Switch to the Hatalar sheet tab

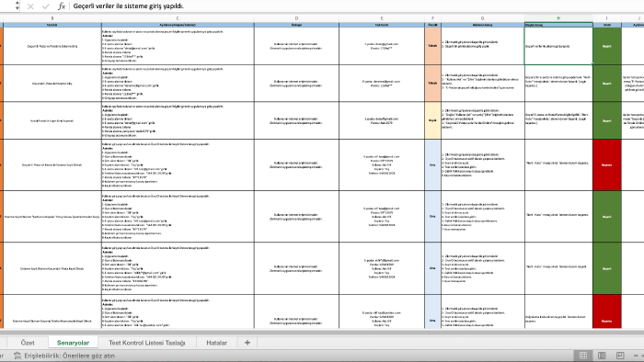[216, 343]
